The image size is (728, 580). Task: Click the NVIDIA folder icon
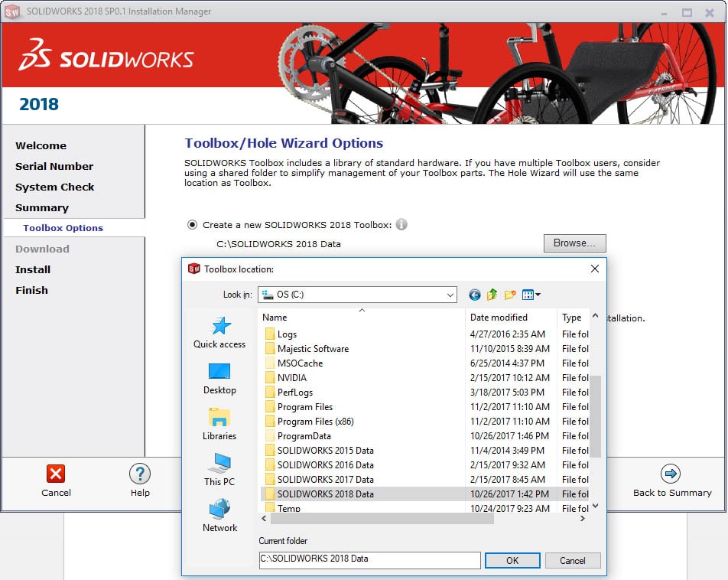tap(270, 378)
